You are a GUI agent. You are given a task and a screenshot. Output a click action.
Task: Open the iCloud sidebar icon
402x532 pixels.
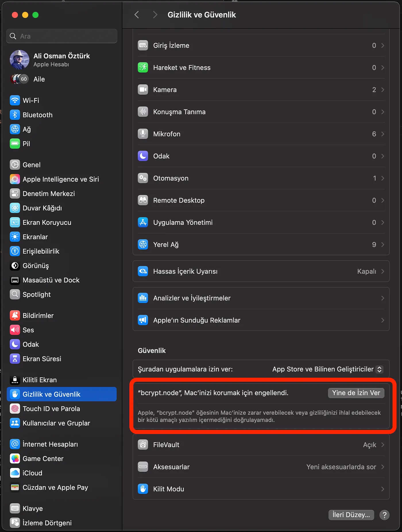pyautogui.click(x=15, y=473)
